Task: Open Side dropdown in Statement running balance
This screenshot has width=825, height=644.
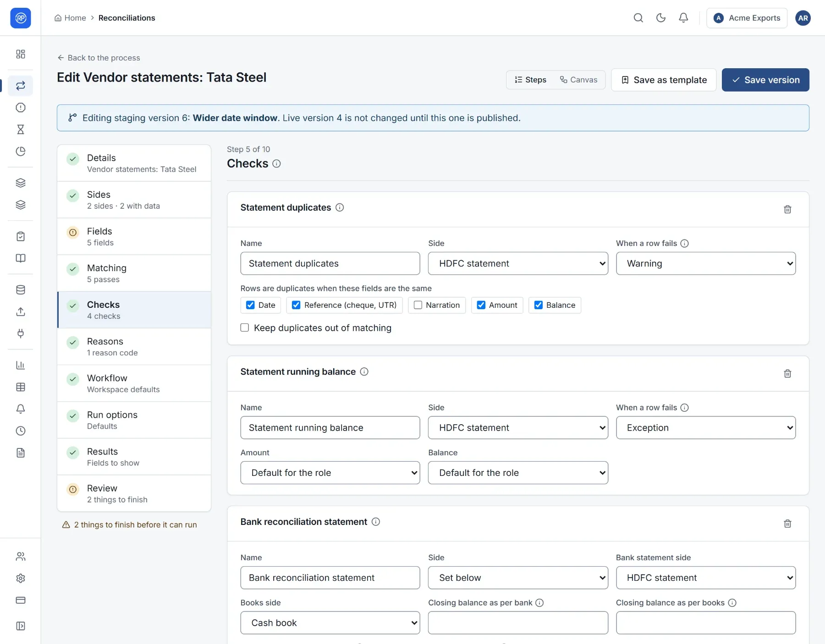Action: pos(518,428)
